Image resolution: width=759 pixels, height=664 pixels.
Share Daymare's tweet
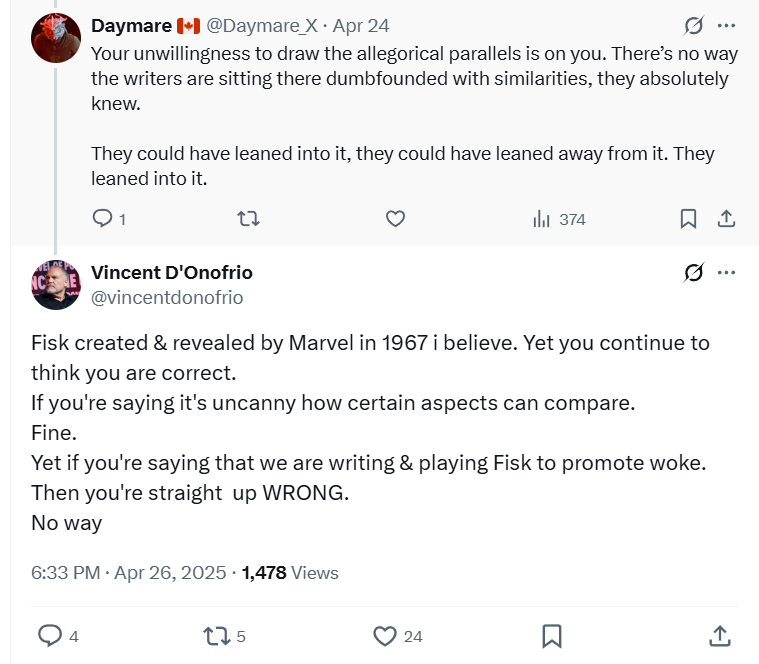click(x=727, y=219)
